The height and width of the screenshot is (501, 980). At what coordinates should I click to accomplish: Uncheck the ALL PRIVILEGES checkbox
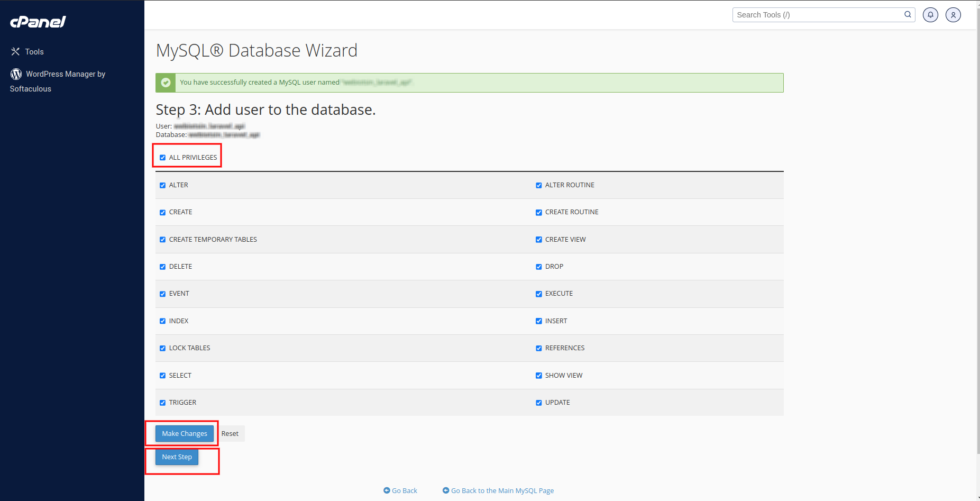(x=162, y=158)
